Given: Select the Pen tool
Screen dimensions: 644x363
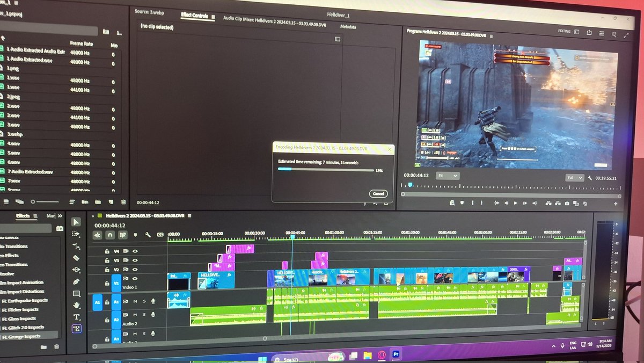Looking at the screenshot, I should point(76,281).
